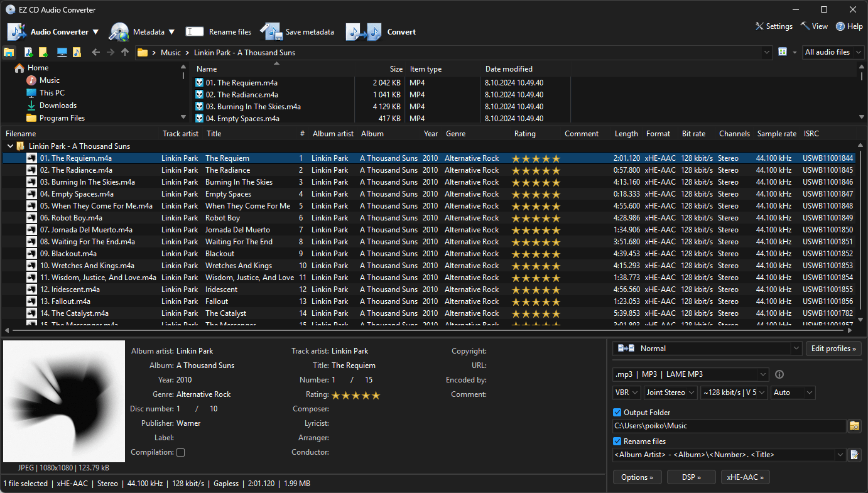The image size is (868, 493).
Task: Click the Rename files toolbar icon
Action: pos(195,31)
